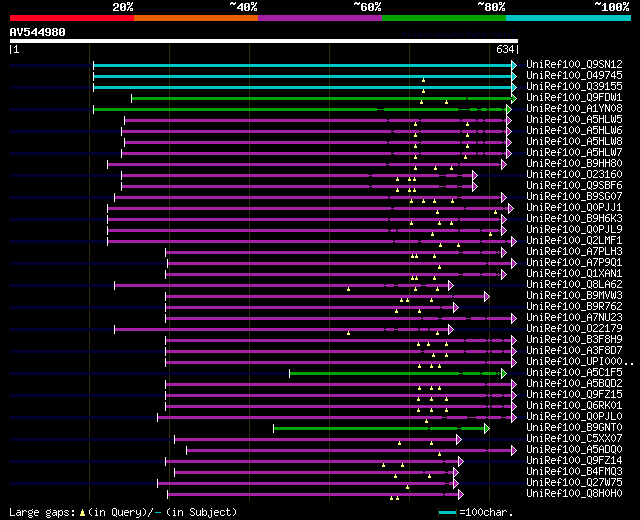Open hit label UniRef100_Q9FDW1
The height and width of the screenshot is (520, 640).
click(574, 97)
